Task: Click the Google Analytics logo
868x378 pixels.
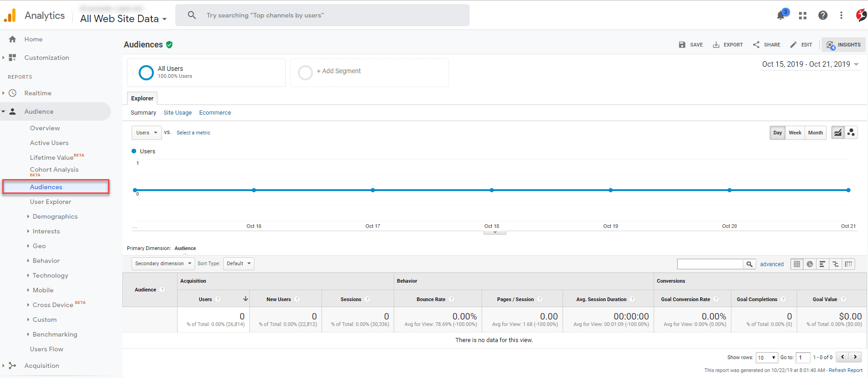Action: pos(10,15)
